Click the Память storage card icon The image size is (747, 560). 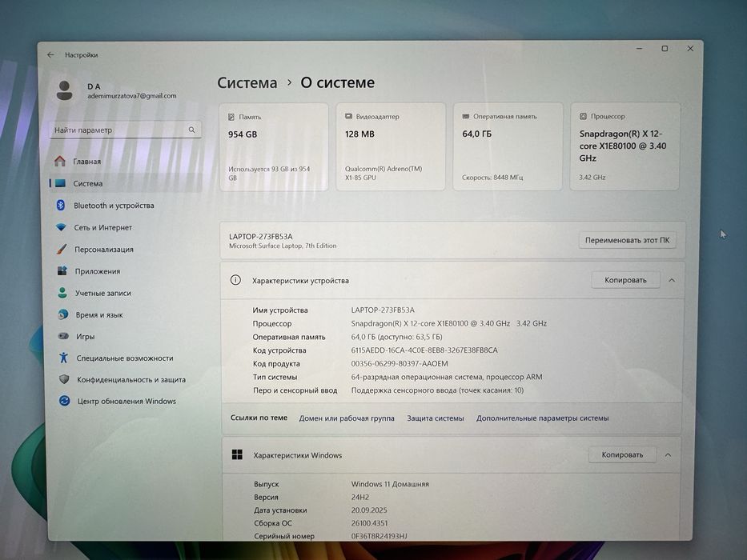point(231,117)
